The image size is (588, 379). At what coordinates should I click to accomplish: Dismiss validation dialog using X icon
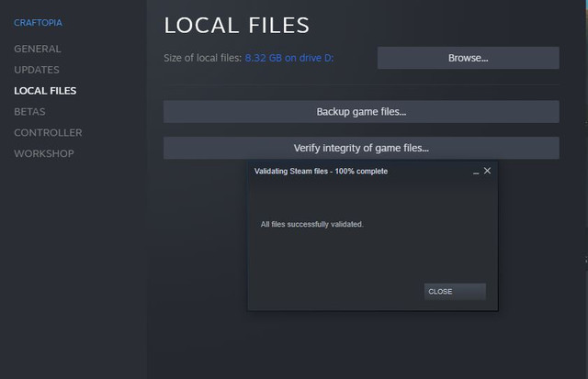pyautogui.click(x=487, y=171)
